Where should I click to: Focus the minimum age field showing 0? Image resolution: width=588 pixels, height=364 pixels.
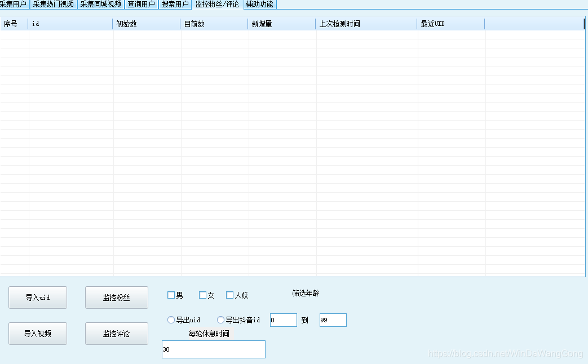pyautogui.click(x=284, y=320)
